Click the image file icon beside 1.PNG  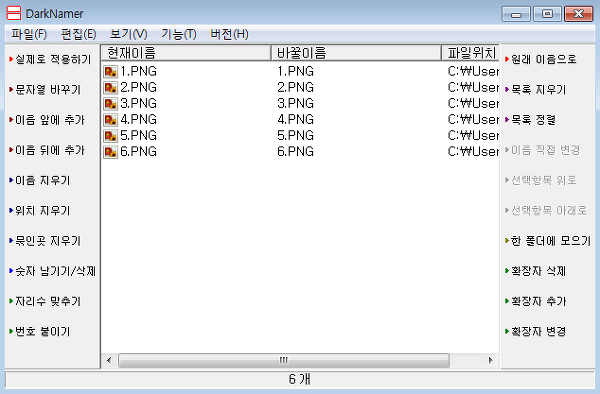(x=111, y=72)
